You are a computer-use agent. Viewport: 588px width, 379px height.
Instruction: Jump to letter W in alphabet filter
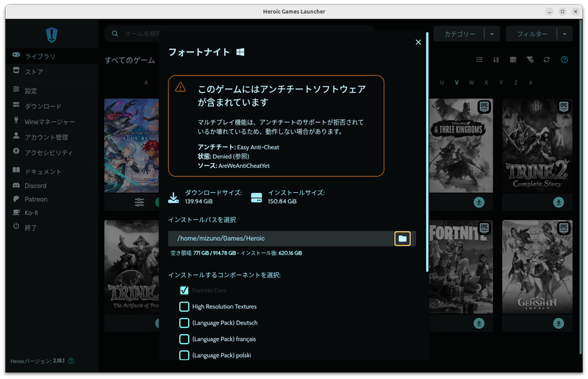tap(471, 82)
